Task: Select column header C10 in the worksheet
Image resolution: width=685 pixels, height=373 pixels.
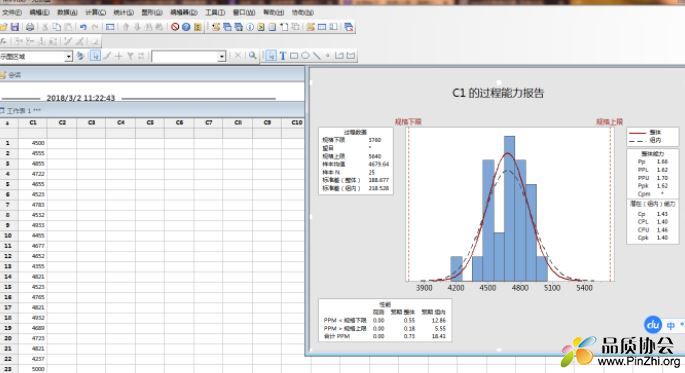Action: (x=297, y=123)
